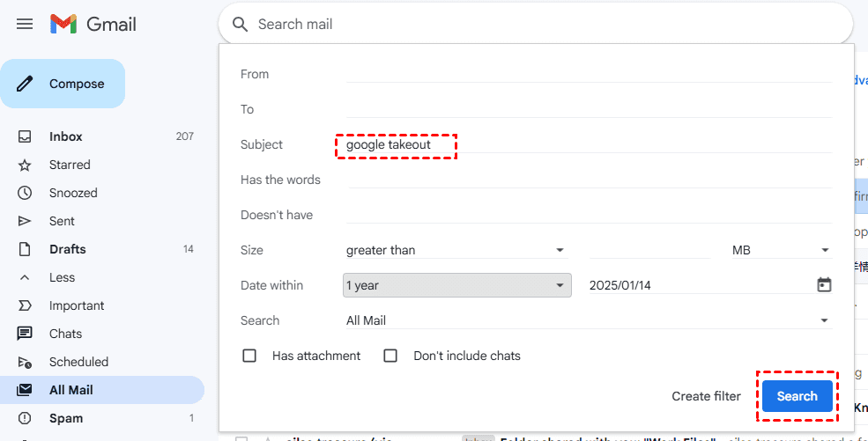This screenshot has width=868, height=441.
Task: Click the Create filter link
Action: tap(706, 396)
